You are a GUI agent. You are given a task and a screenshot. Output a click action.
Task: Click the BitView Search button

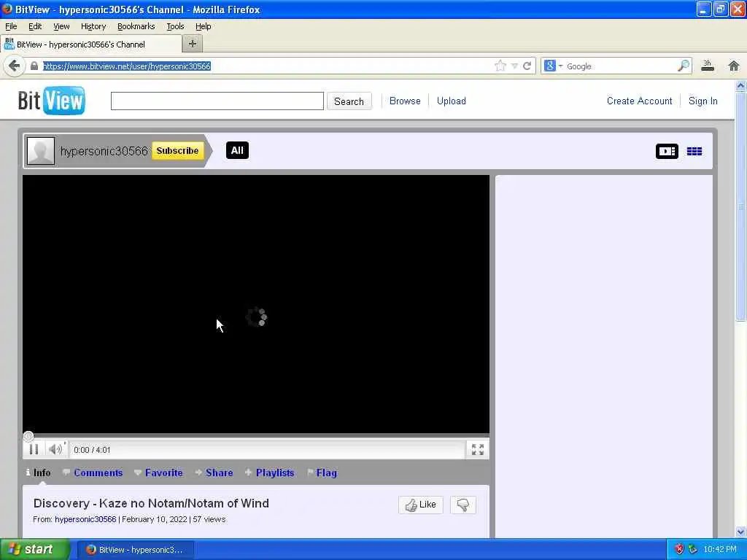click(x=349, y=101)
